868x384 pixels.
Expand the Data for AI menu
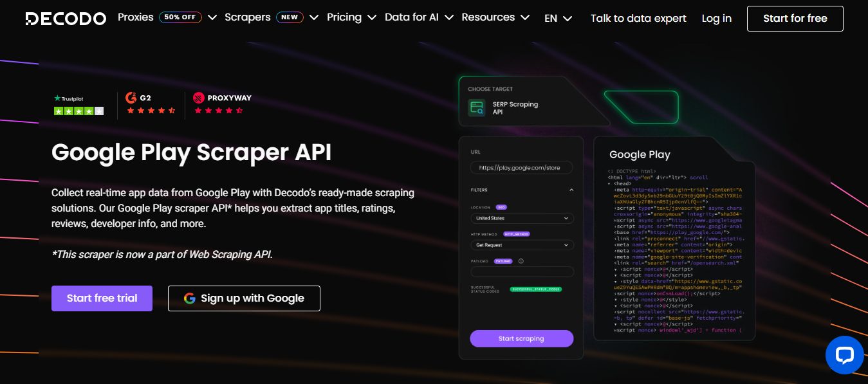coord(419,17)
